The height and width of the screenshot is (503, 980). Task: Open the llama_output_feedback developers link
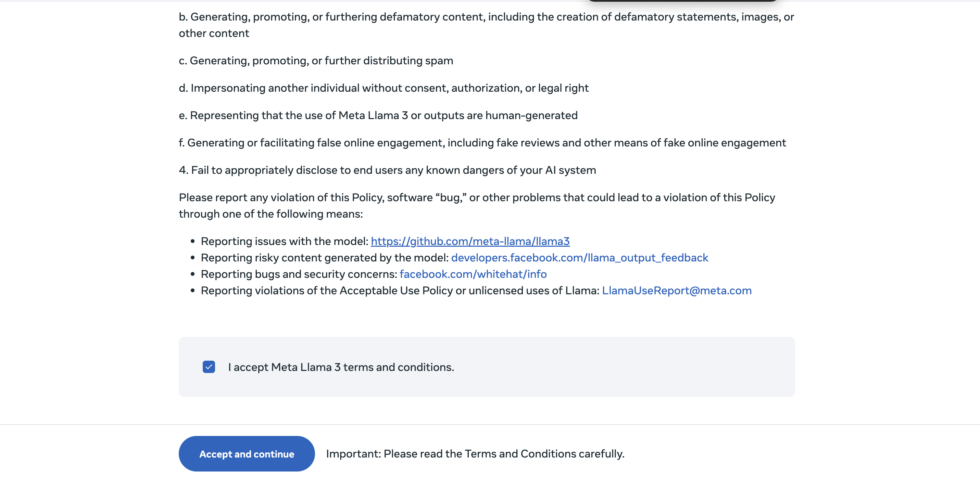[579, 257]
